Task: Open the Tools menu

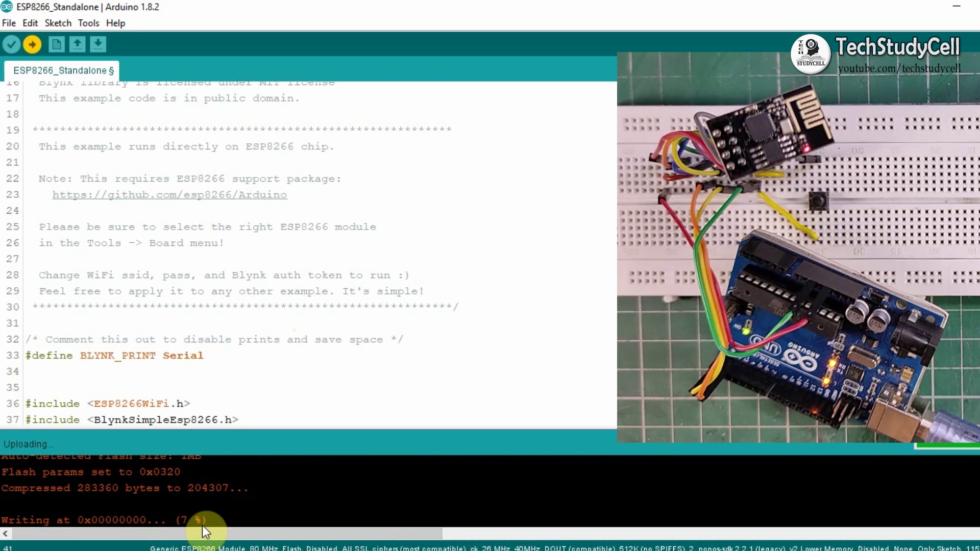Action: [88, 23]
